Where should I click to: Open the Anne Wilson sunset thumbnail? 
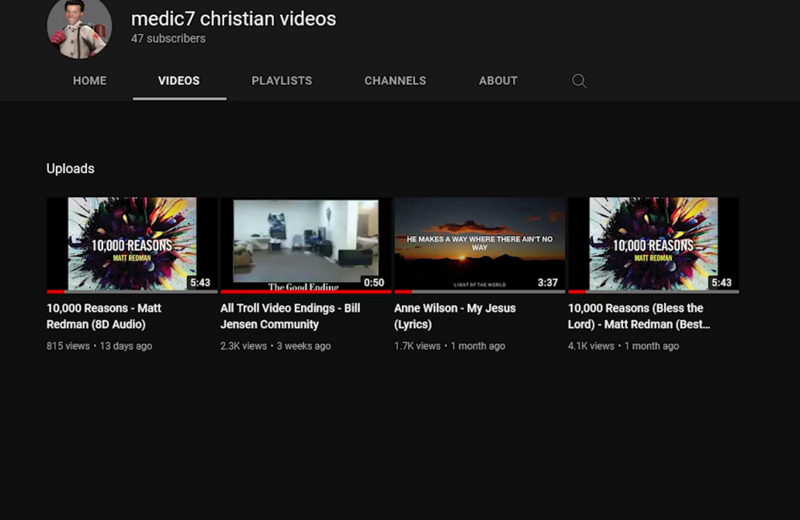(x=480, y=244)
